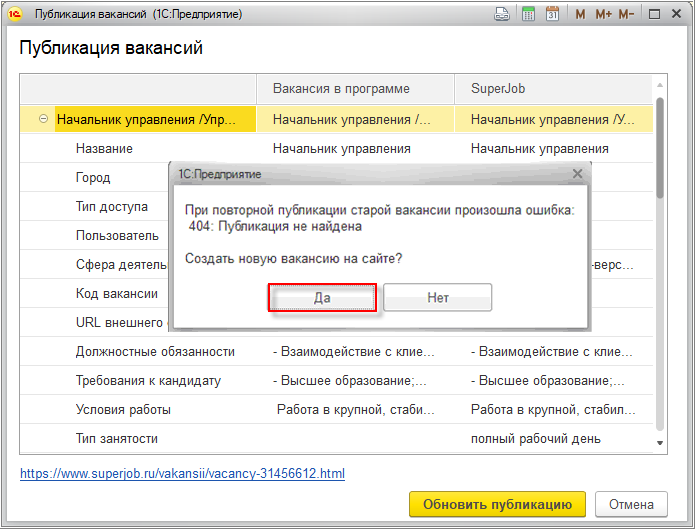Select the Условия работы row

(123, 410)
